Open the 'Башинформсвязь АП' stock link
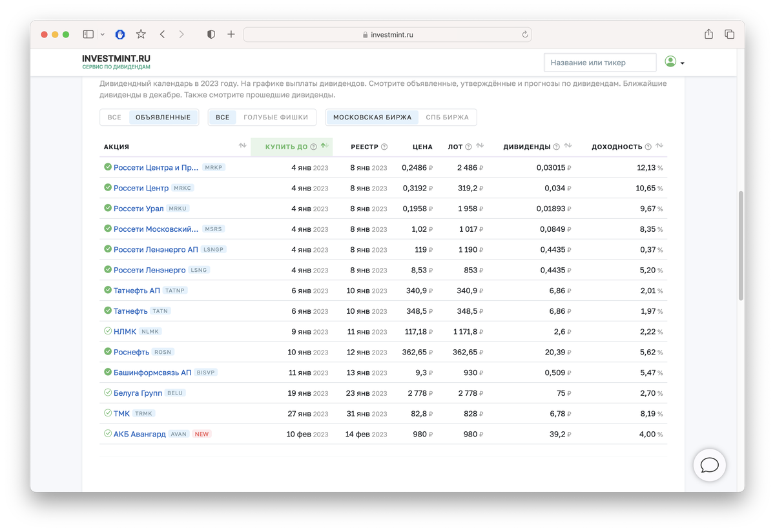The height and width of the screenshot is (532, 775). click(x=152, y=373)
